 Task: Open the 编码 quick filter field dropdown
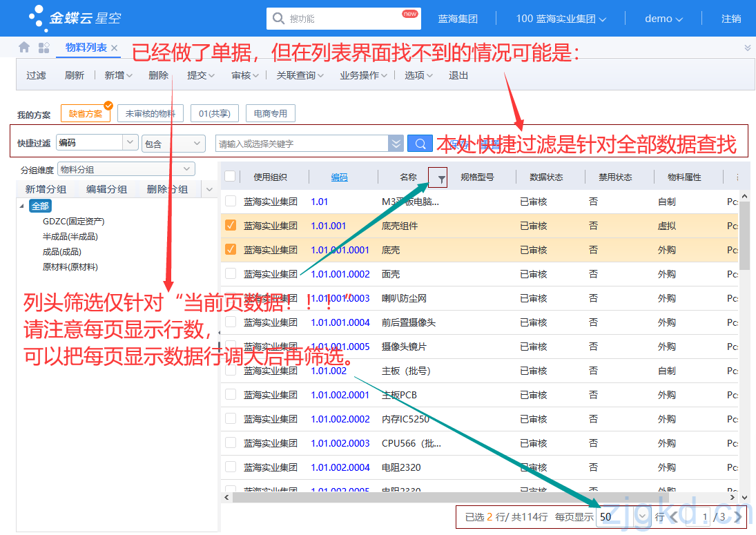point(130,142)
